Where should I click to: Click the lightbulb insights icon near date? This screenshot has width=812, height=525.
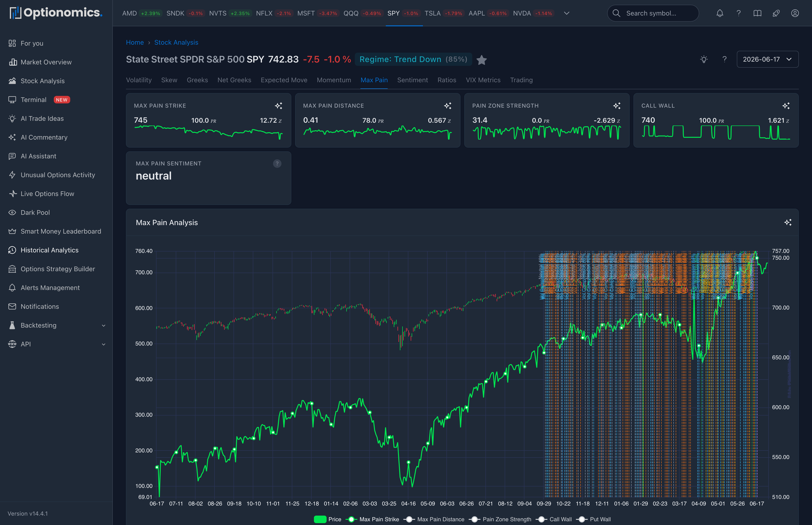[704, 59]
